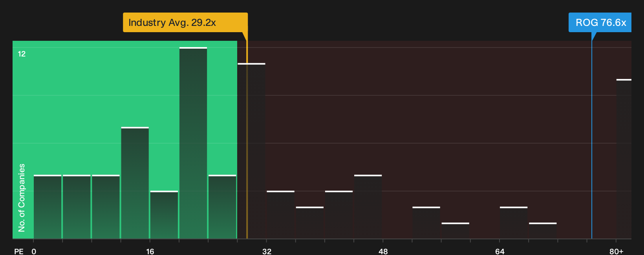Click the No. of Companies axis title
This screenshot has width=644, height=255.
click(22, 198)
